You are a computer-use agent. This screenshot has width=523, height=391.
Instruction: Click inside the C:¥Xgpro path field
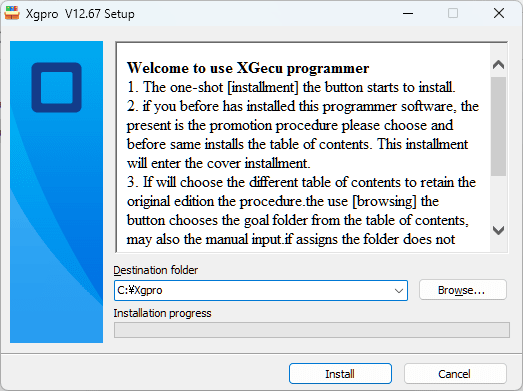pos(253,291)
